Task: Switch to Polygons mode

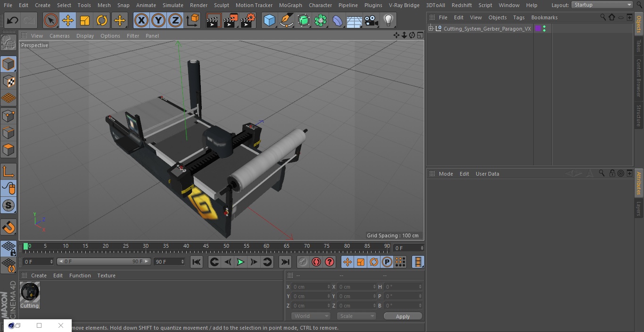Action: click(8, 150)
